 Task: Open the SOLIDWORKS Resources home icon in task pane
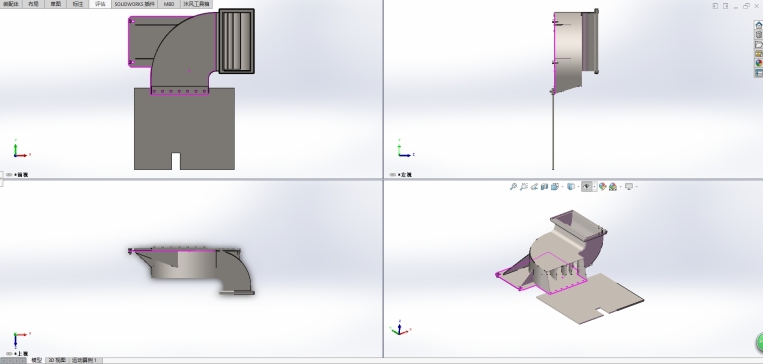tap(759, 25)
